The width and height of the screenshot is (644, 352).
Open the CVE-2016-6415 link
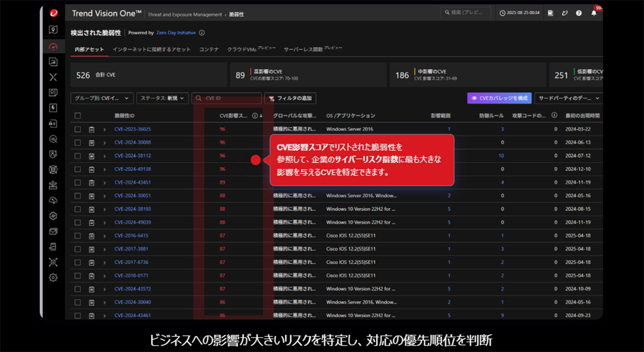click(x=131, y=235)
